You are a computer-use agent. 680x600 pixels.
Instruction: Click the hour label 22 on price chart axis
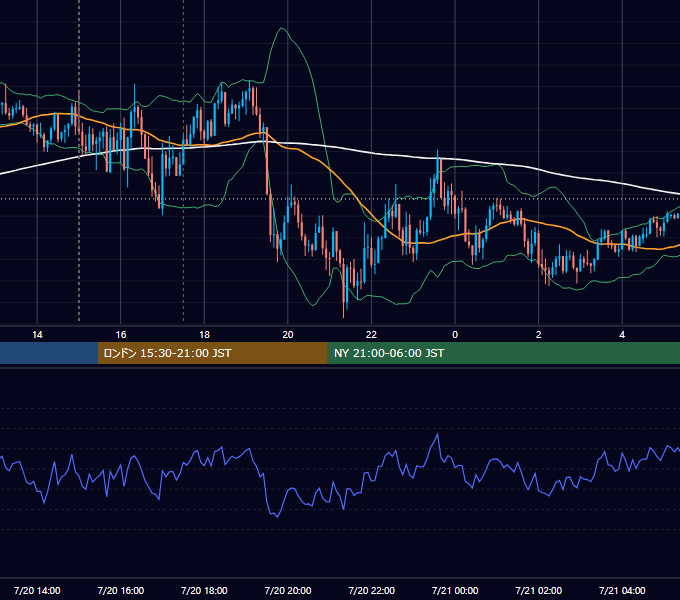pos(371,335)
